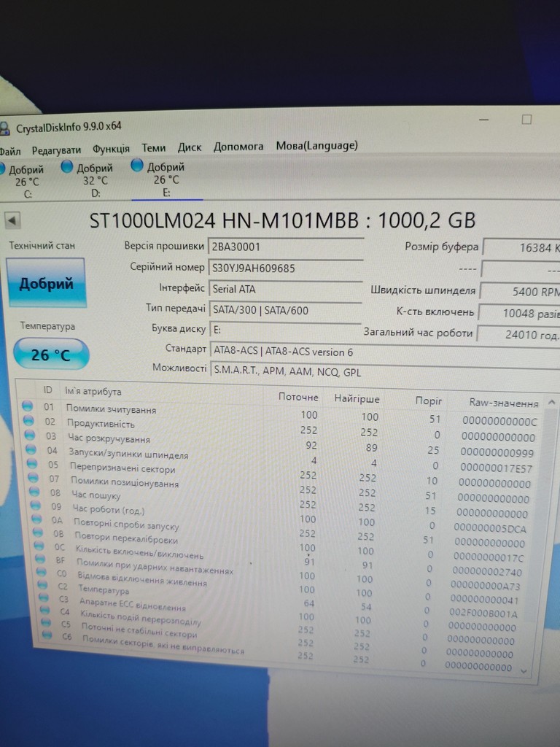Click status icon of row 08 Час пошуку
Image resolution: width=560 pixels, height=747 pixels.
click(x=35, y=491)
